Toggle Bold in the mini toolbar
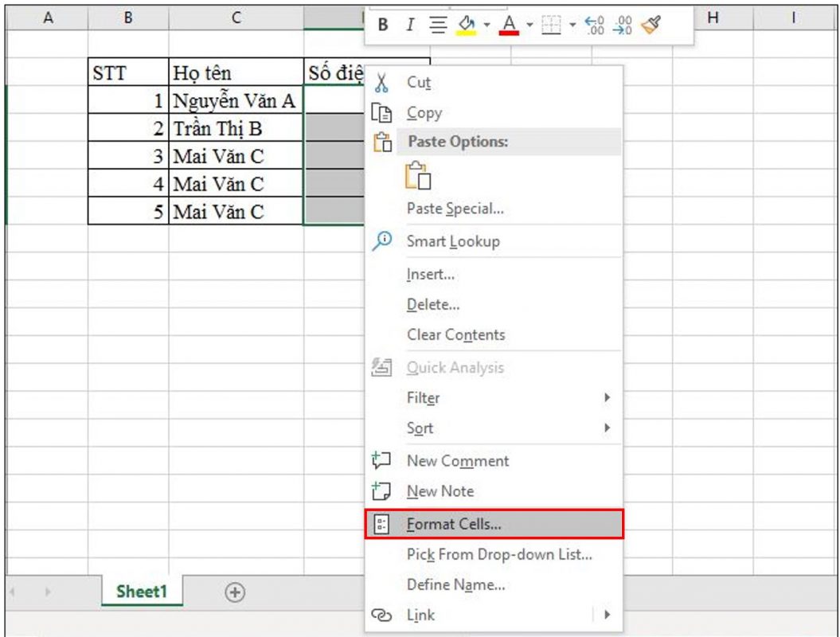The height and width of the screenshot is (637, 840). click(382, 25)
